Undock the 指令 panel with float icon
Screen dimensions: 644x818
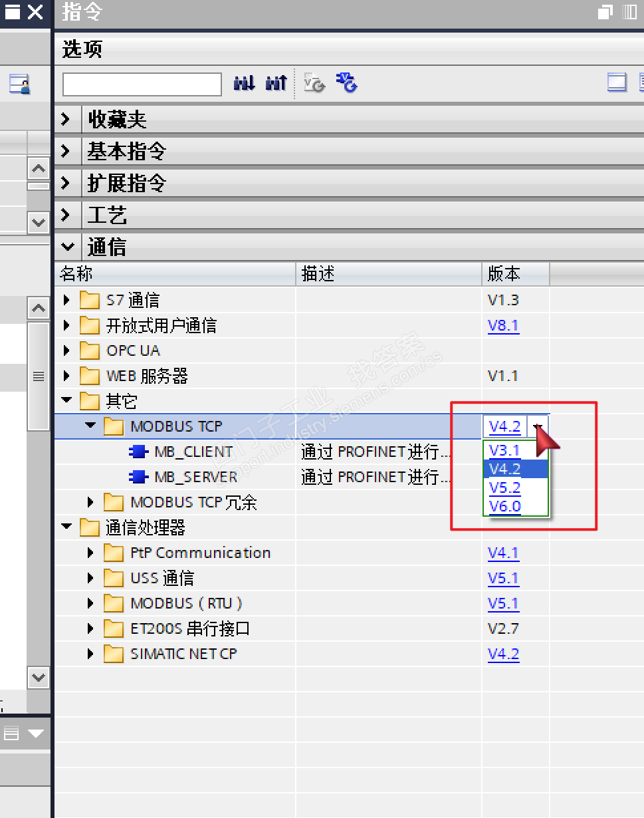tap(605, 12)
